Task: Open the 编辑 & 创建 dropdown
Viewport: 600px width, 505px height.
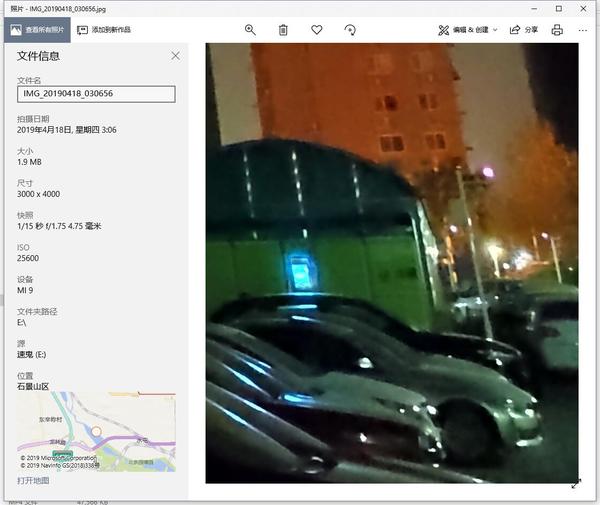Action: click(468, 30)
